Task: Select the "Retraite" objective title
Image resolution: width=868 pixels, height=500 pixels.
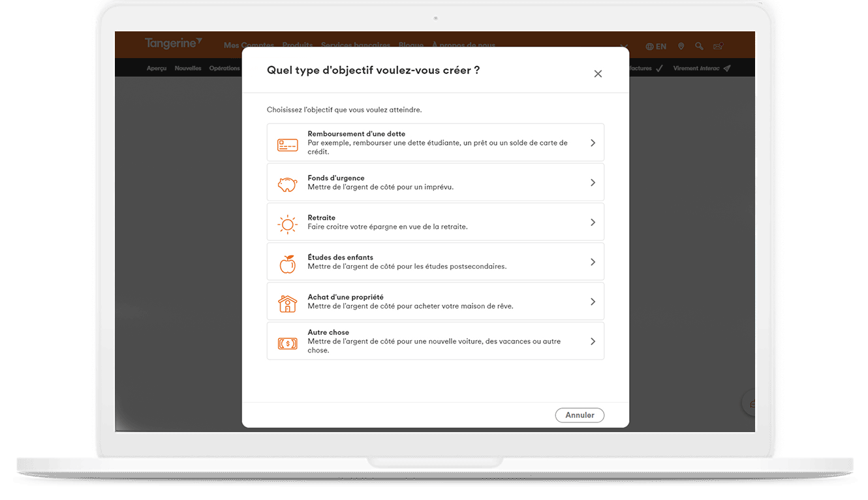Action: [321, 217]
